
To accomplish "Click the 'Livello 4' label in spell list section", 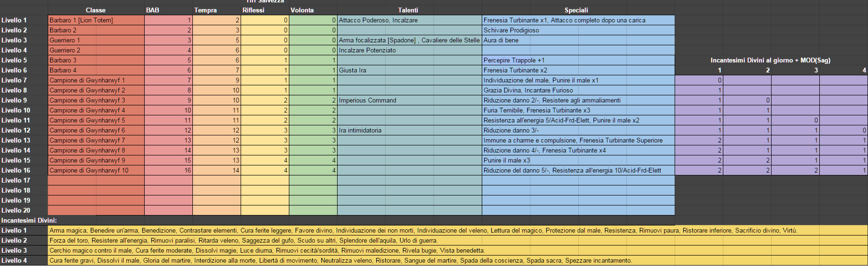I will 24,260.
